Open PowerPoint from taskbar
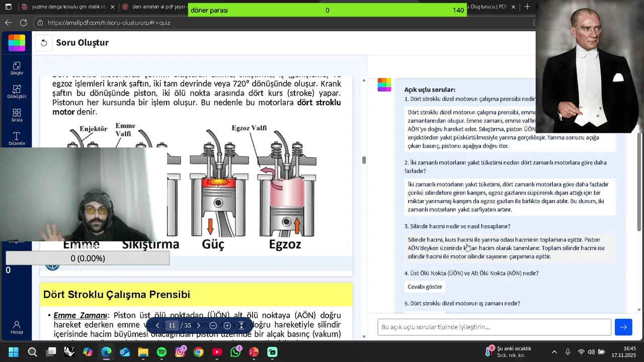 pos(254,352)
